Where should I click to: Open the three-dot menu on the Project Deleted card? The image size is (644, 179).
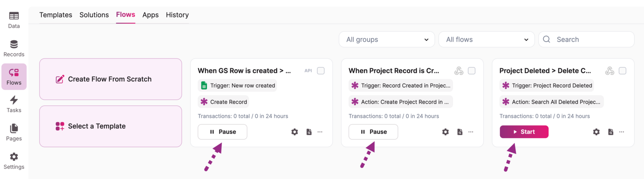(x=622, y=132)
